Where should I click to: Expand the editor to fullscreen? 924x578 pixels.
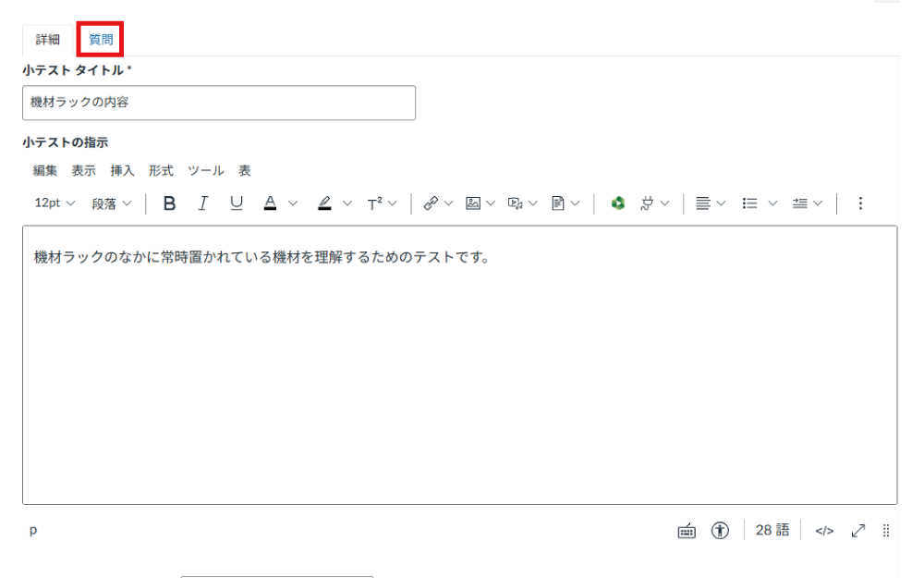point(857,530)
